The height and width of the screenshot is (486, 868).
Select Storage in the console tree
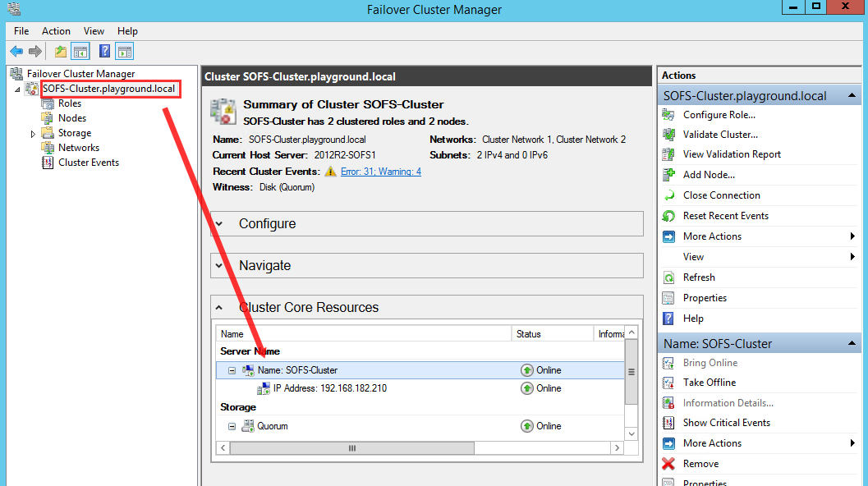[75, 133]
